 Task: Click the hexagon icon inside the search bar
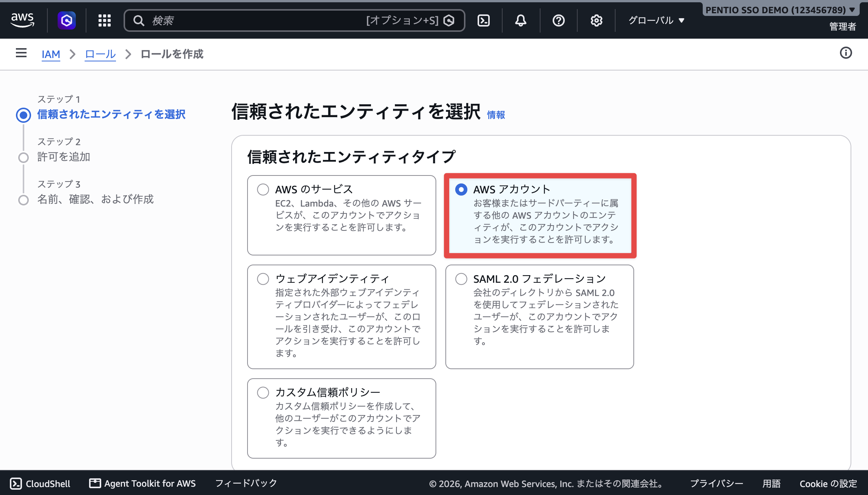[449, 20]
